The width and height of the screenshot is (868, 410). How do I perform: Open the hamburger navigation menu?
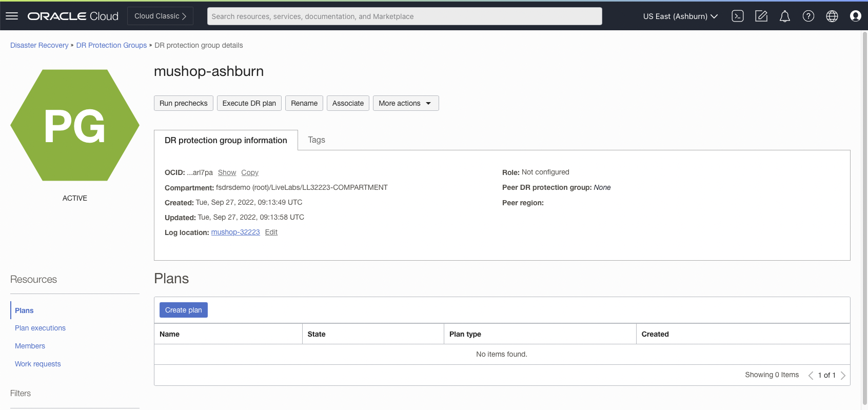point(12,16)
